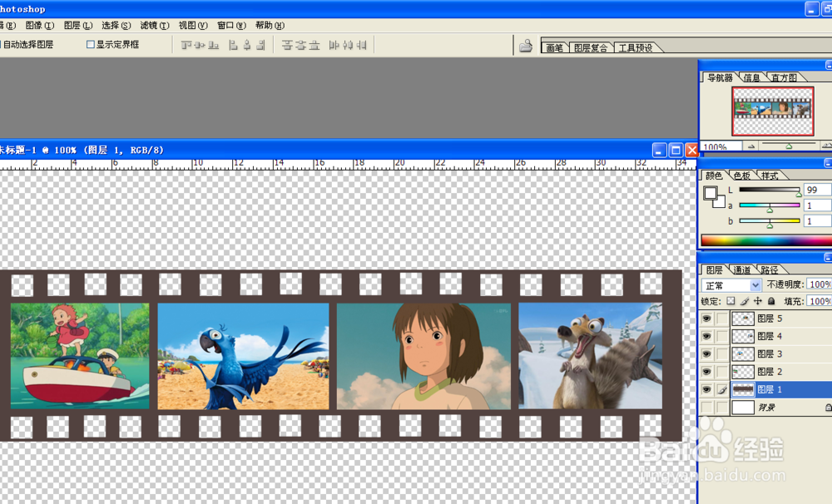Select the 图层 2 layer thumbnail

[743, 372]
